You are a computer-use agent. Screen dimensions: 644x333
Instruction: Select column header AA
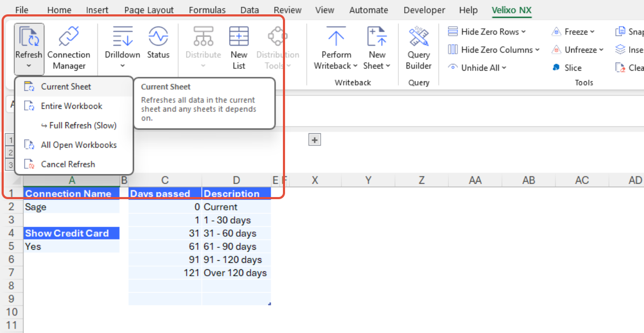pos(475,181)
